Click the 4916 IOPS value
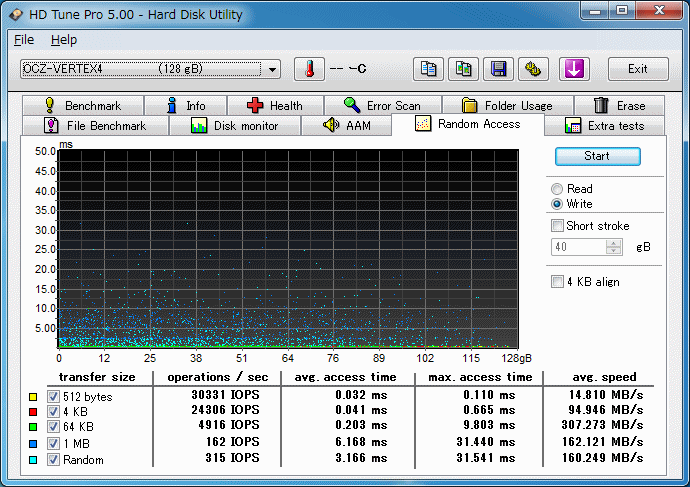Screen dimensions: 690x487 pyautogui.click(x=229, y=425)
